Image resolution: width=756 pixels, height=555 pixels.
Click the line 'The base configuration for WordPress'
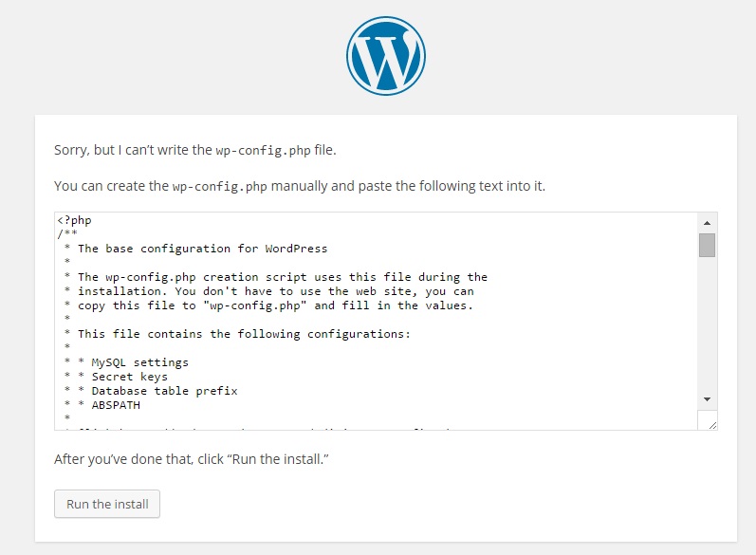point(202,249)
